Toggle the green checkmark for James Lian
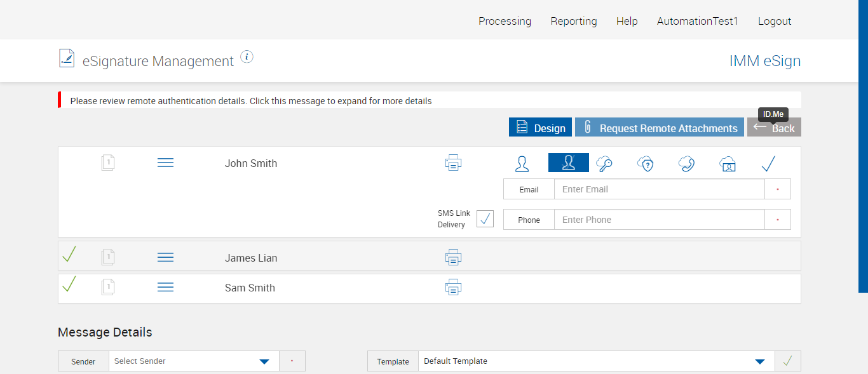The height and width of the screenshot is (374, 868). click(x=69, y=255)
